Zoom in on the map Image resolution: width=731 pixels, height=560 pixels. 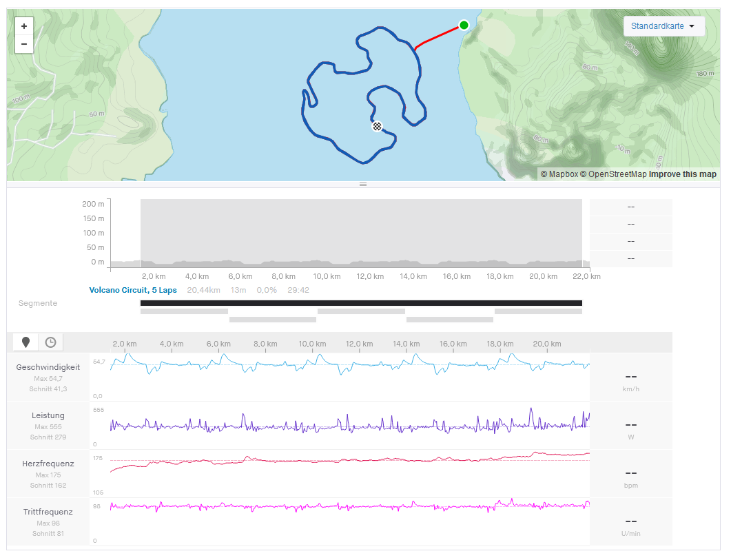pyautogui.click(x=24, y=26)
